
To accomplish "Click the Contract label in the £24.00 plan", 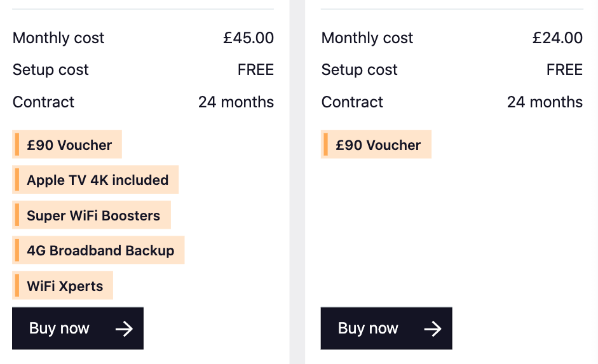I will pyautogui.click(x=352, y=102).
